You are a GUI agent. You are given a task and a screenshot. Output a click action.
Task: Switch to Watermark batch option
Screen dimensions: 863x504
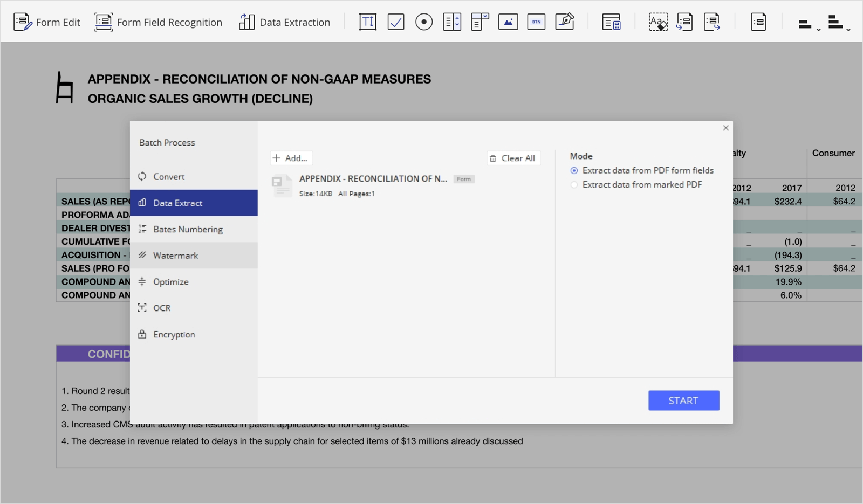175,256
